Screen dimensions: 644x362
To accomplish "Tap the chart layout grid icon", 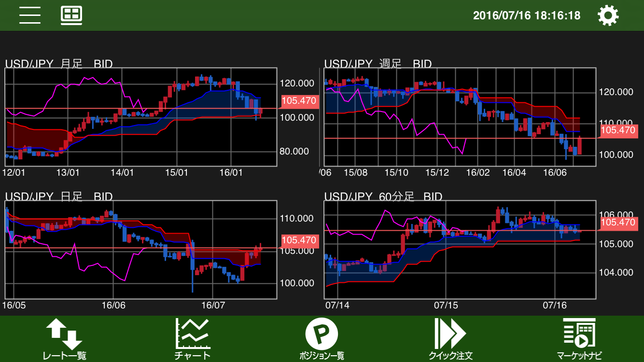I will [x=71, y=15].
